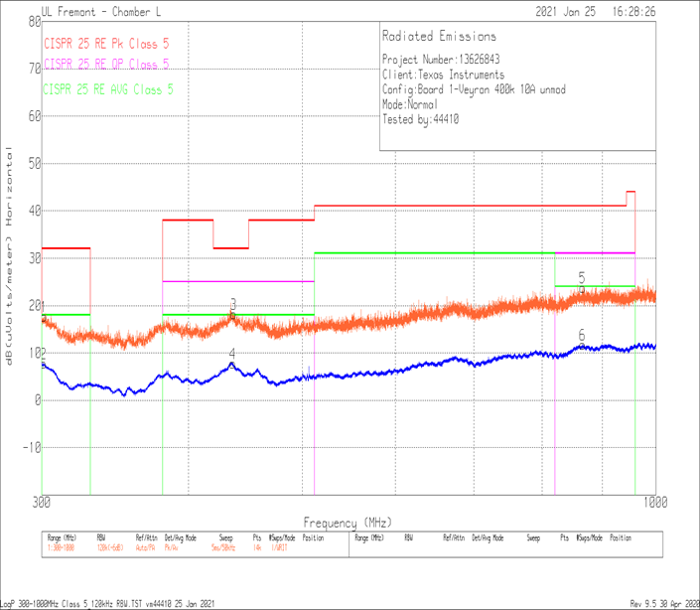Click marker 6 on the blue trace

tap(582, 336)
